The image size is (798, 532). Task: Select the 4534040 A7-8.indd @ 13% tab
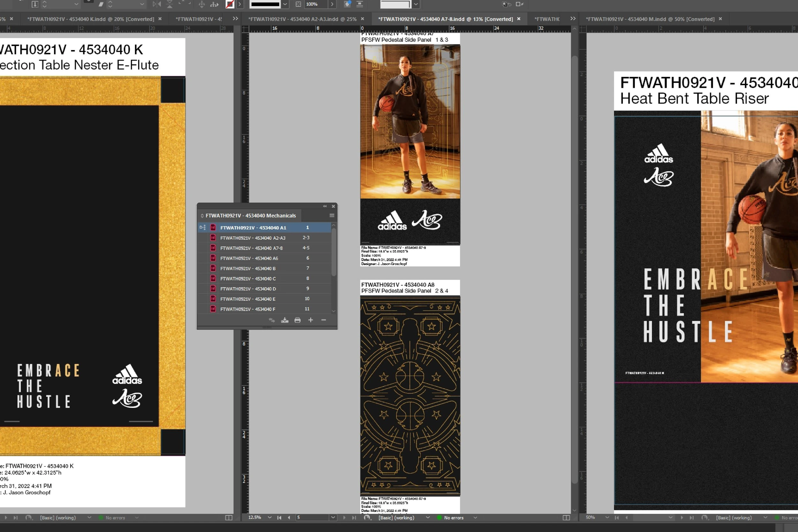click(x=446, y=19)
